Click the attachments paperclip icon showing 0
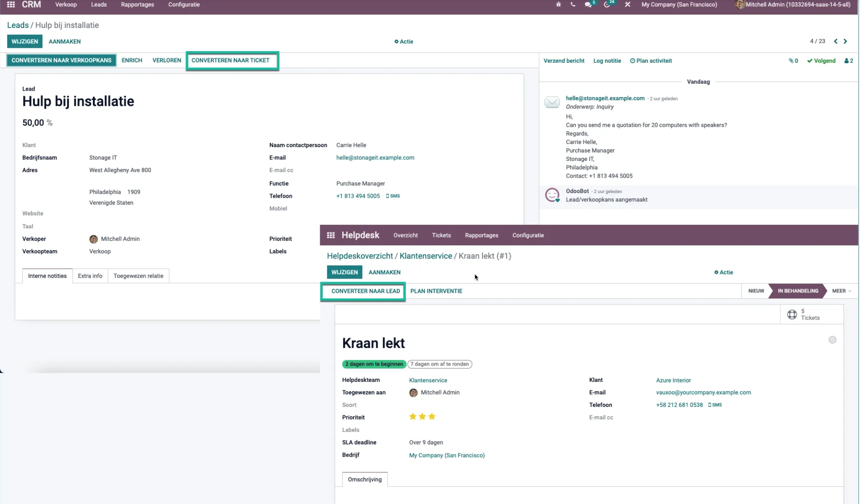This screenshot has width=860, height=504. (x=792, y=61)
